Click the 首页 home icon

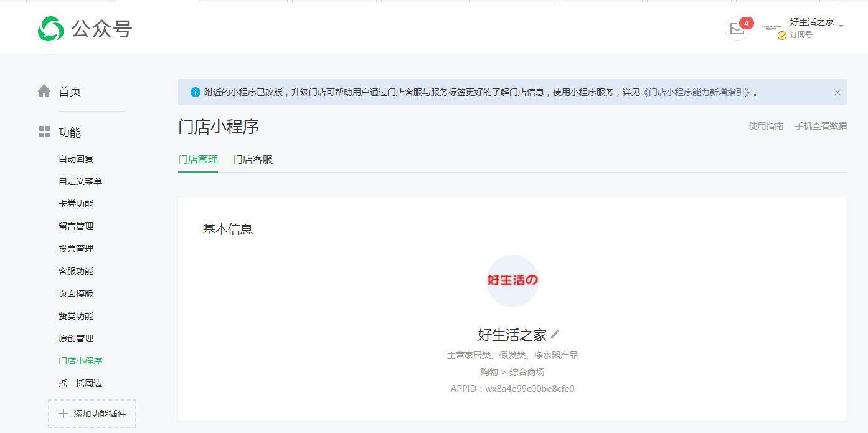(x=44, y=91)
